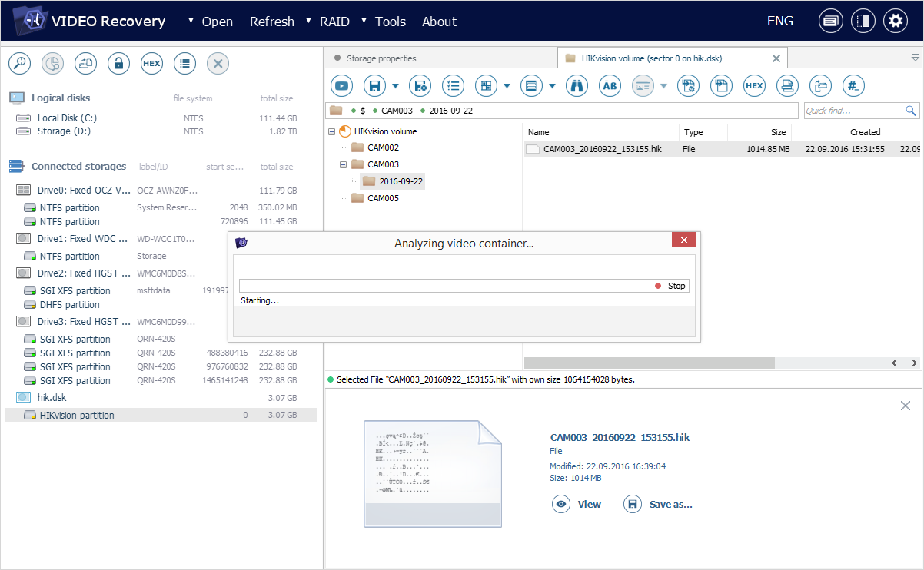Click Save as... in preview pane

click(658, 505)
